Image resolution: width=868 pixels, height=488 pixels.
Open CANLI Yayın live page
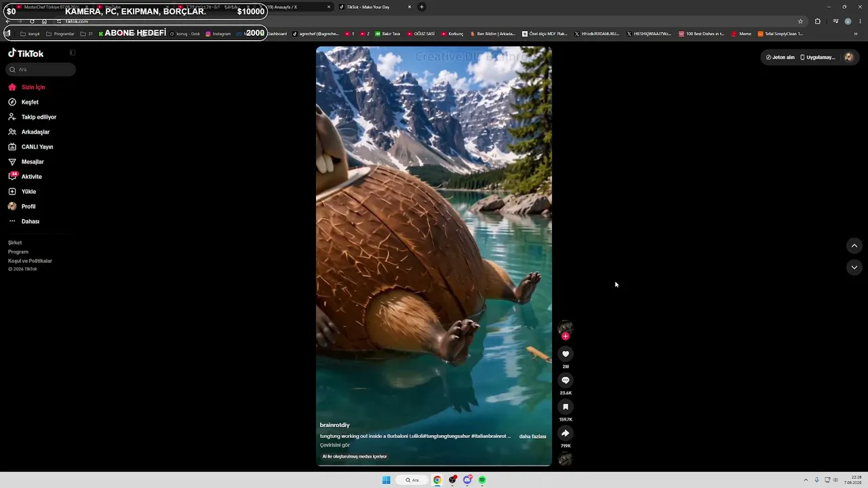tap(31, 147)
